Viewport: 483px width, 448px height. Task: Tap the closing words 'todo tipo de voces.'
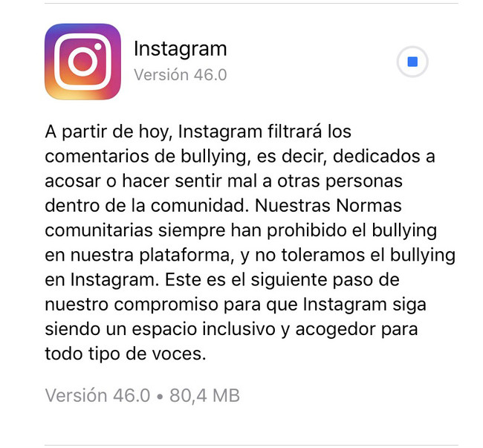point(126,354)
